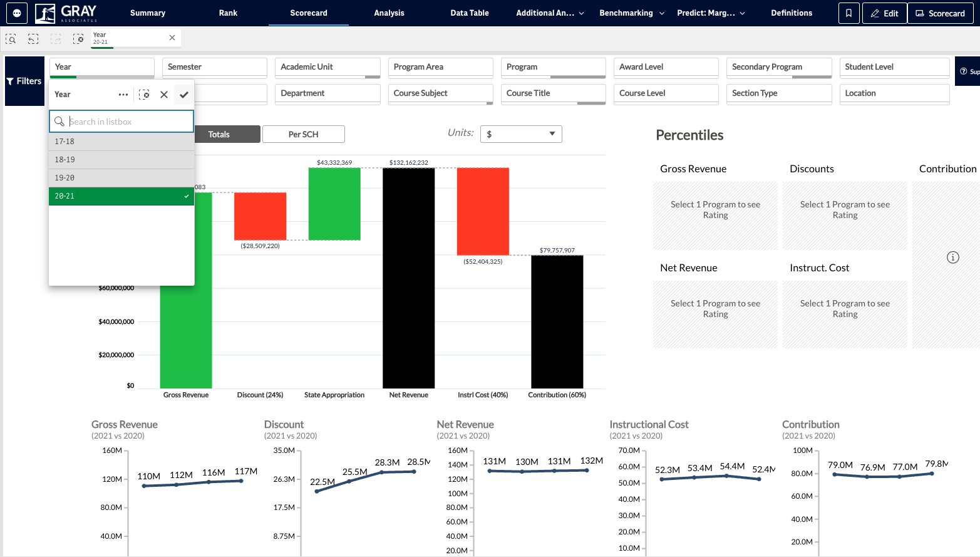
Task: Expand the Predict Margin menu
Action: 711,13
